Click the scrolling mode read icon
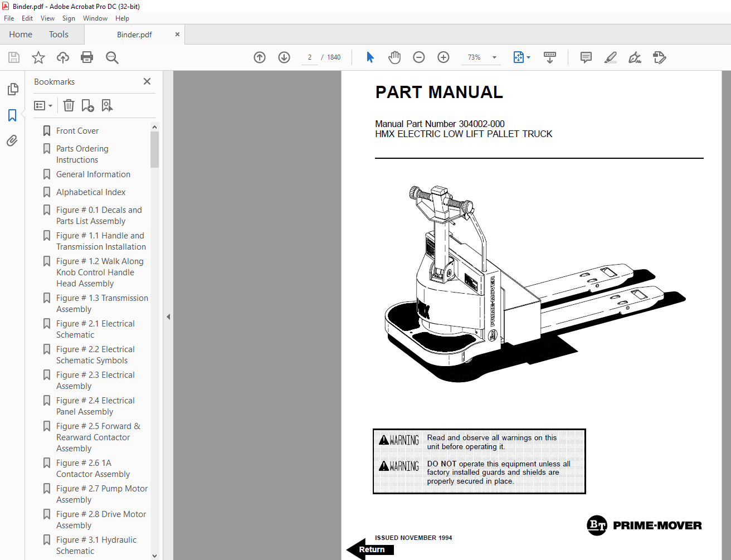The image size is (731, 560). tap(550, 57)
